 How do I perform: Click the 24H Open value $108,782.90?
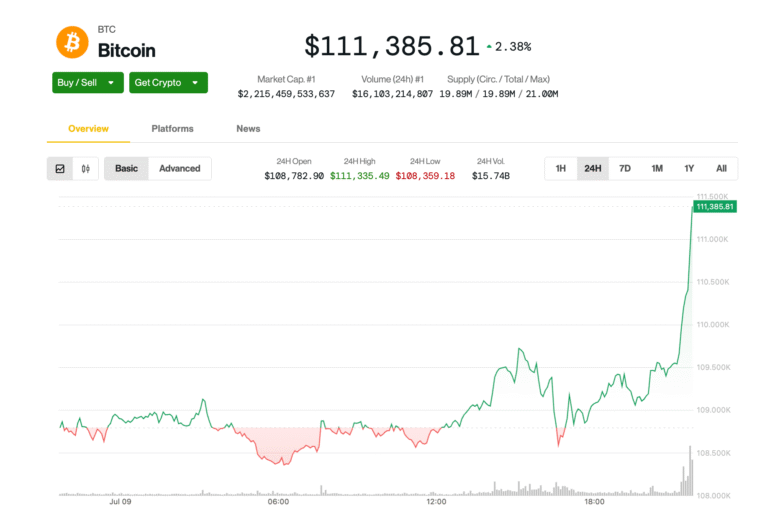click(294, 176)
